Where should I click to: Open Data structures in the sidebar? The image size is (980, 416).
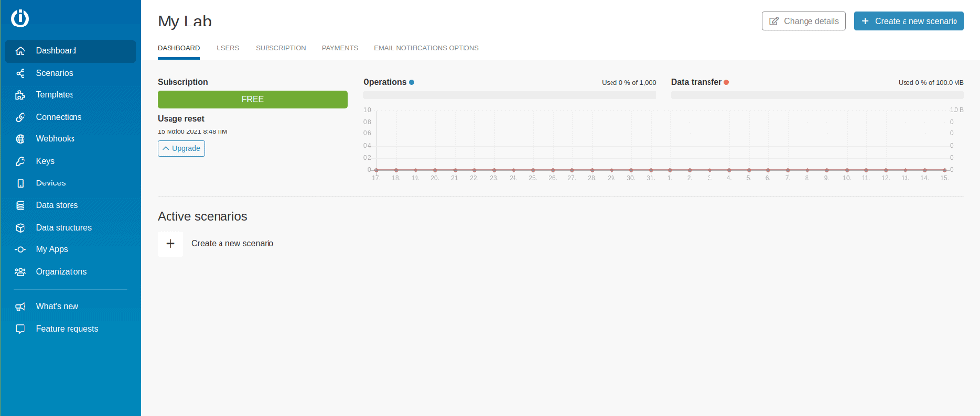click(71, 228)
